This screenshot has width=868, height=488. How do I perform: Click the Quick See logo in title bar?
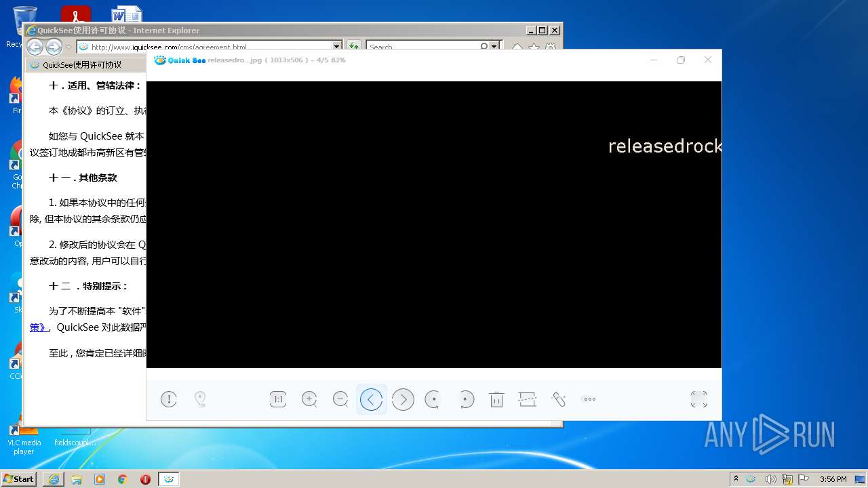tap(180, 60)
